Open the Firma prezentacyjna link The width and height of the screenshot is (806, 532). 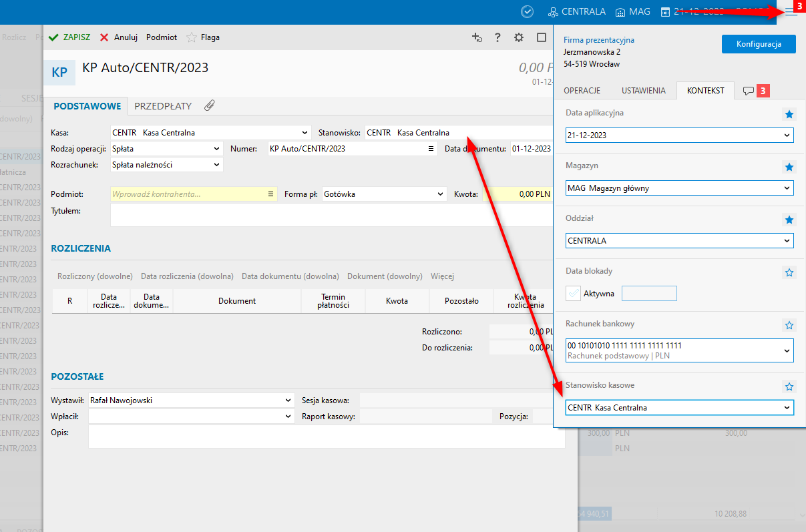(599, 40)
